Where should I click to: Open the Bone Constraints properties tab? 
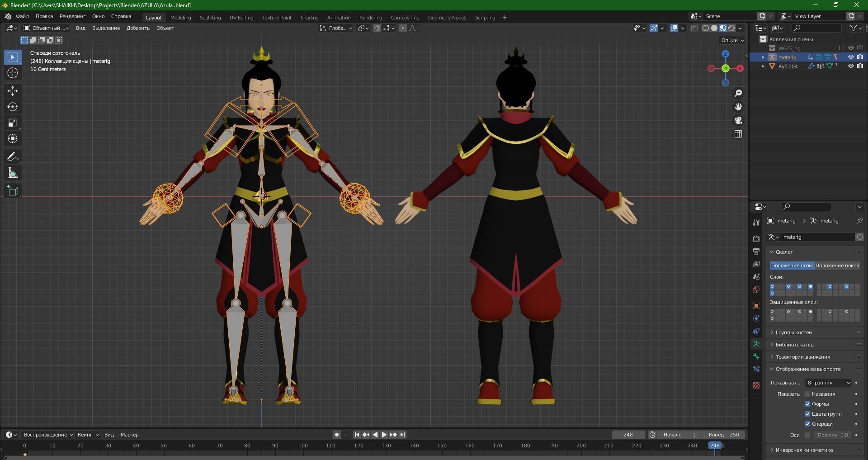[756, 369]
